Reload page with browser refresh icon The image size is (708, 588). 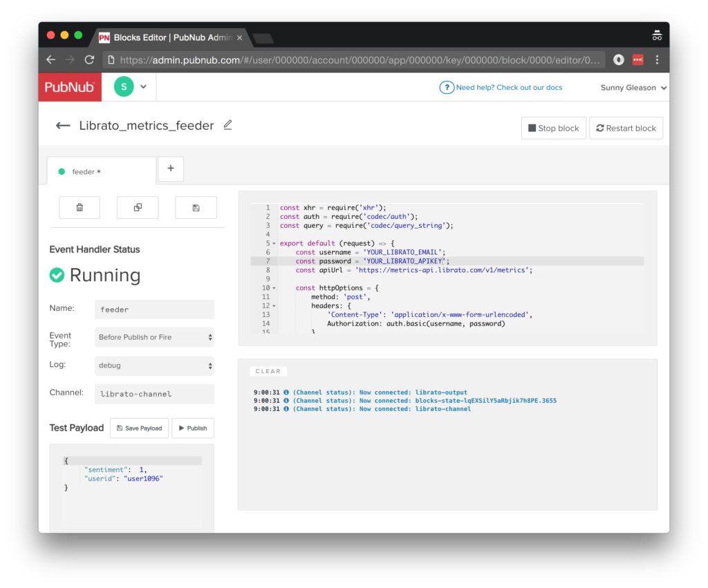tap(89, 60)
